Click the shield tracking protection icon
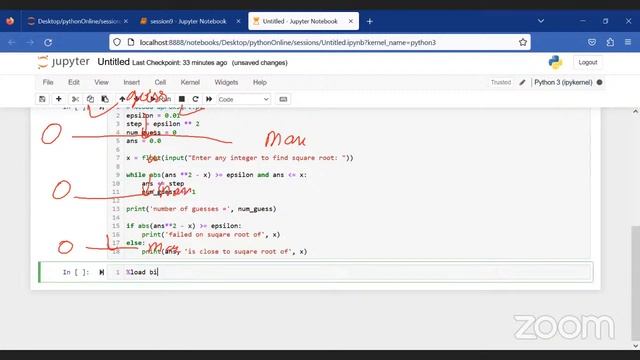Image resolution: width=640 pixels, height=360 pixels. point(117,42)
